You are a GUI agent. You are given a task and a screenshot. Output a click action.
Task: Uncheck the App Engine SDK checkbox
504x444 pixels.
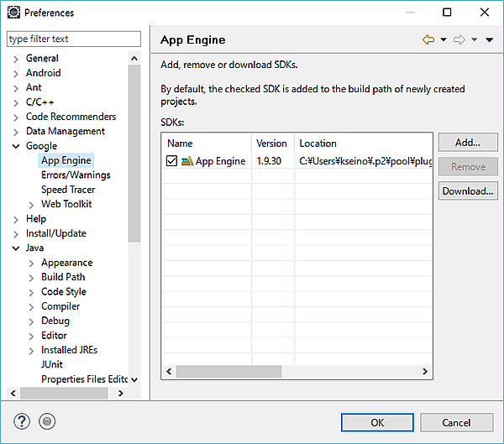click(x=172, y=161)
